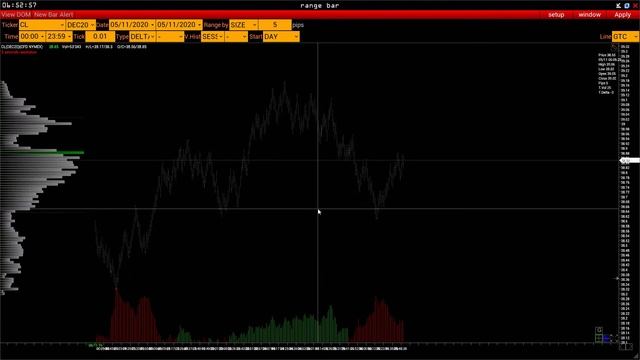Open the Start dropdown showing DAY
This screenshot has width=640, height=360.
pos(281,37)
